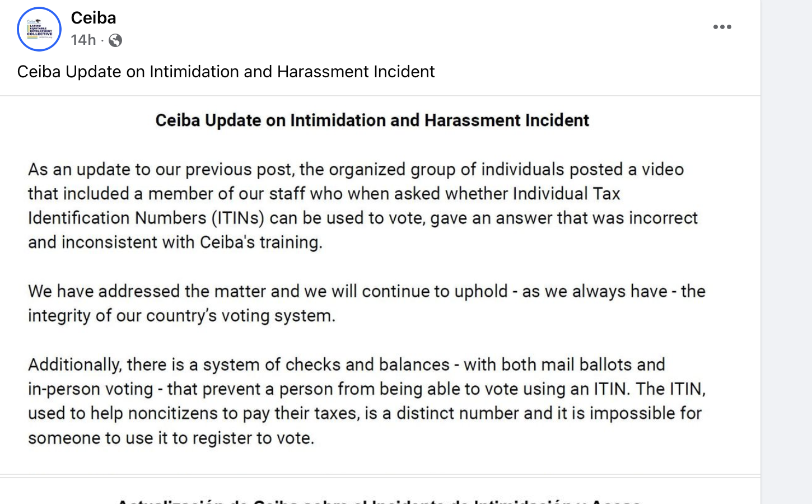
Task: Visit the Ceiba page name link
Action: tap(94, 18)
